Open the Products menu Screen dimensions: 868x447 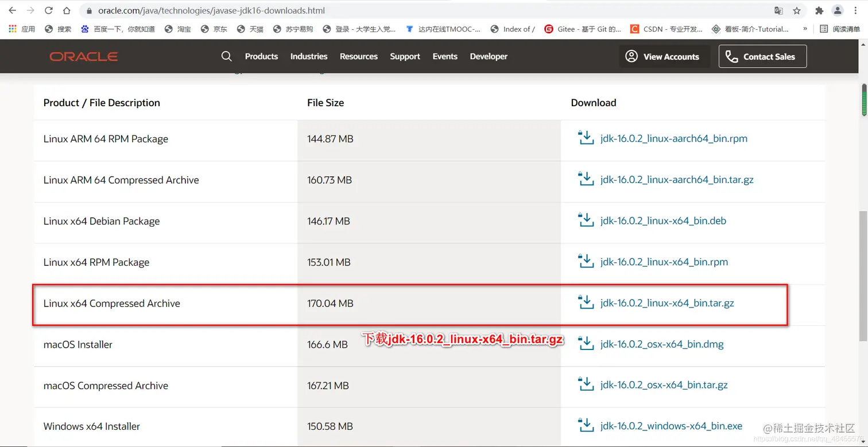coord(261,56)
